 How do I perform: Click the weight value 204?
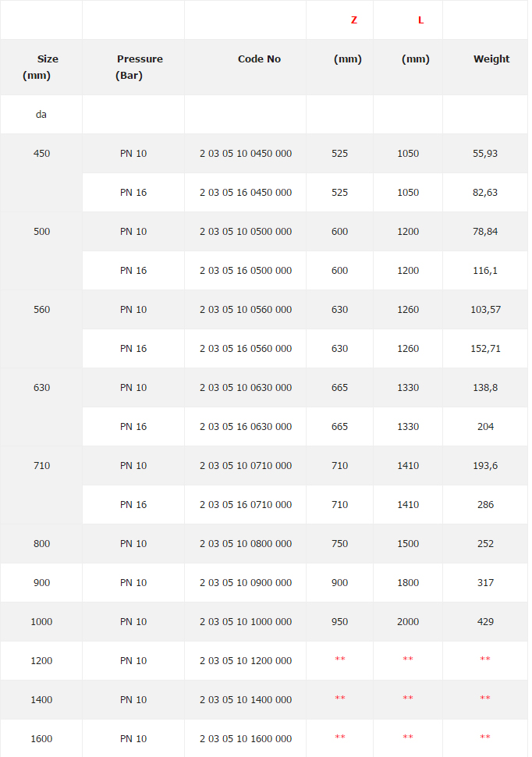[485, 427]
